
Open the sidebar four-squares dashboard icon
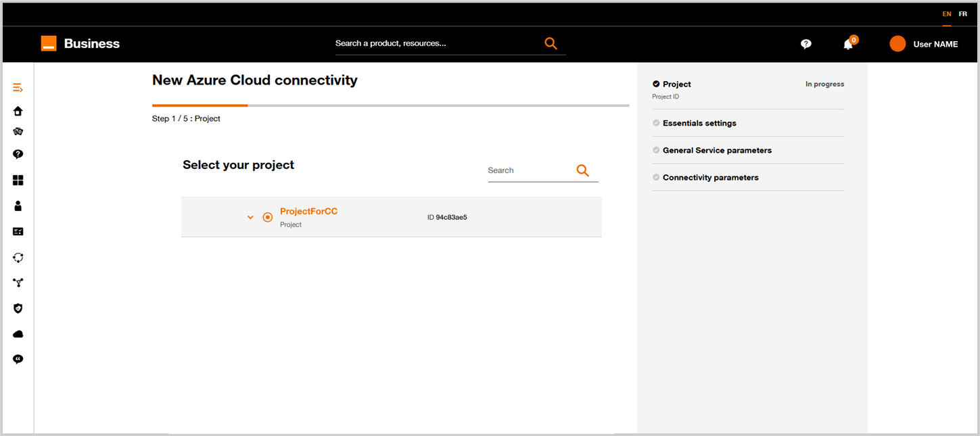(18, 180)
